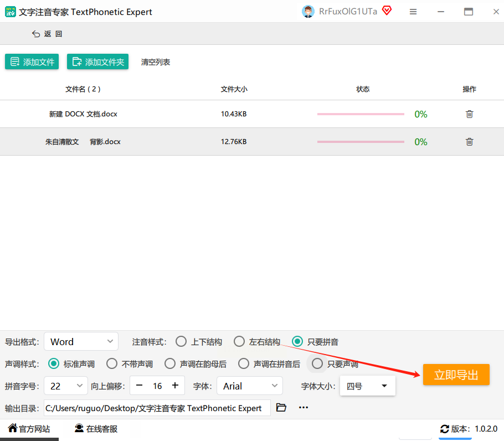Image resolution: width=504 pixels, height=441 pixels.
Task: Open the hamburger menu in title bar
Action: 413,12
